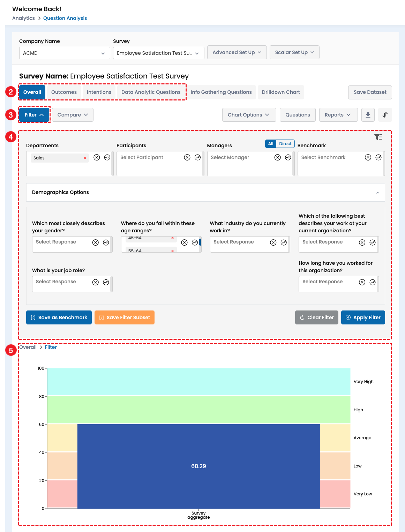Switch to the Outcomes tab
This screenshot has width=405, height=532.
coord(64,92)
